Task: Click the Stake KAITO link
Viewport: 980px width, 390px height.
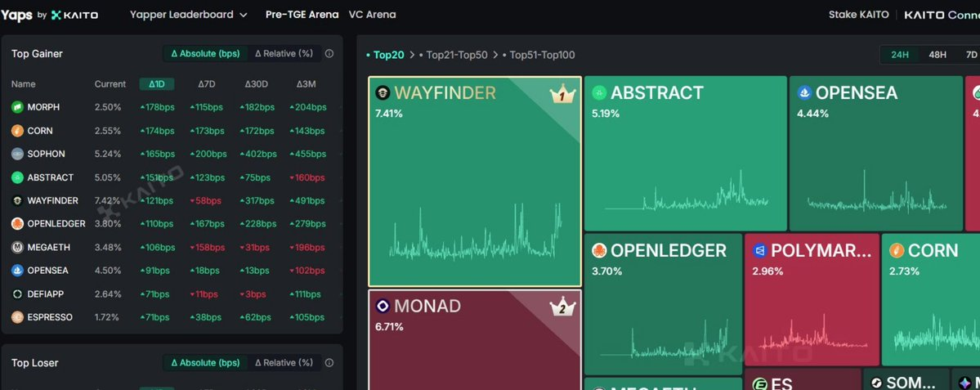Action: [x=859, y=15]
